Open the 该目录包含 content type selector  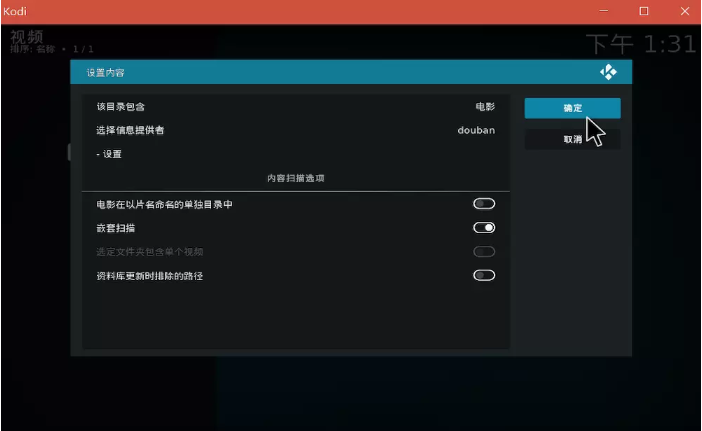(295, 106)
